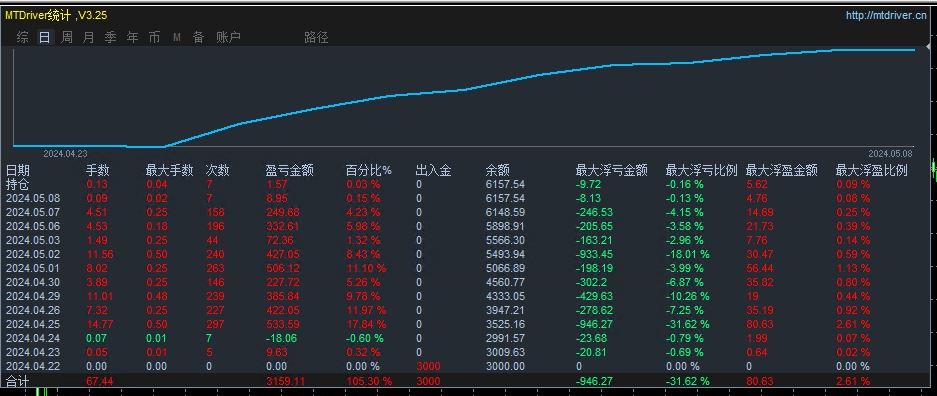Click percentage value 17.84 %
The image size is (937, 396).
(366, 324)
